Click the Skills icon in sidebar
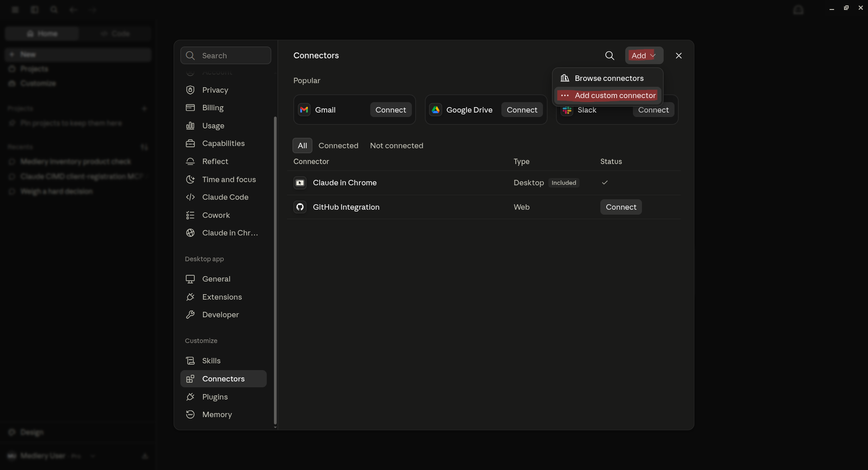The image size is (868, 470). coord(190,361)
